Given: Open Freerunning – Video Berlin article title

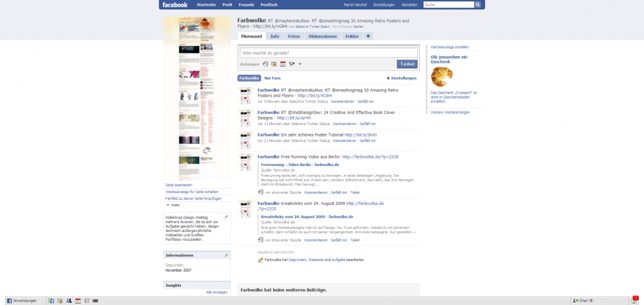Looking at the screenshot, I should pos(300,165).
